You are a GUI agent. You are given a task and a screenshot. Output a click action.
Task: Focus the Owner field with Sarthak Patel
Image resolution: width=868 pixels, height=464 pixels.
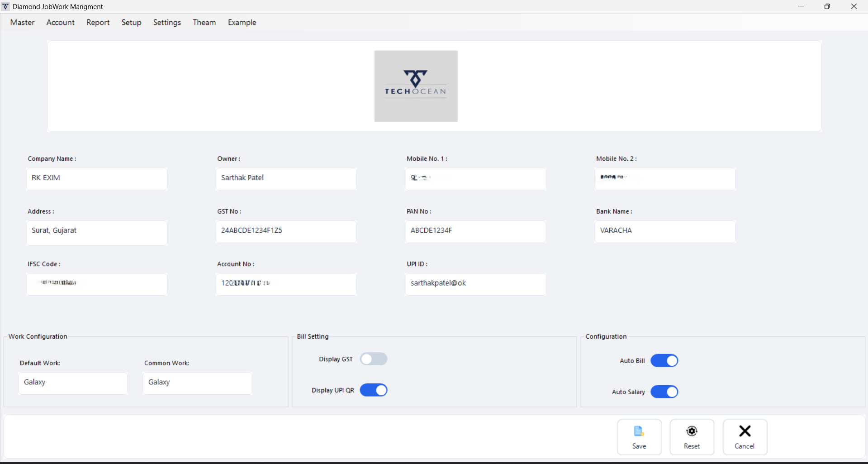[286, 179]
